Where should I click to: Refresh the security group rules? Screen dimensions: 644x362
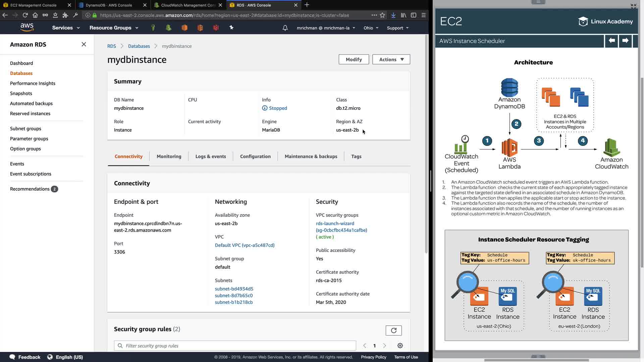[393, 330]
